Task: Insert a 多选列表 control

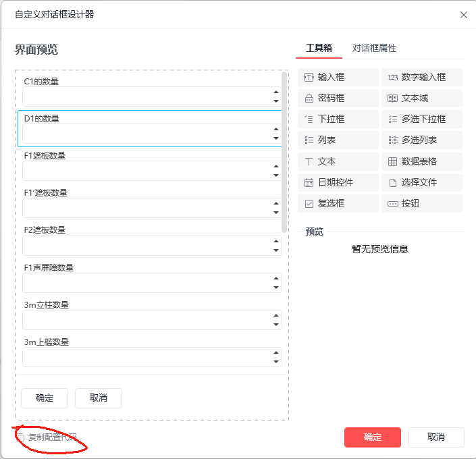Action: tap(422, 140)
